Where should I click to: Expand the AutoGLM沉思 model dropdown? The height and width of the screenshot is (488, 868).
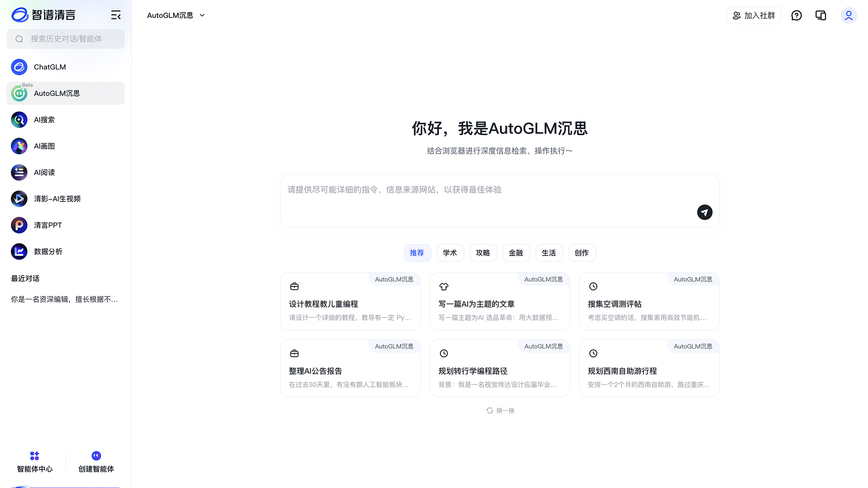click(175, 15)
